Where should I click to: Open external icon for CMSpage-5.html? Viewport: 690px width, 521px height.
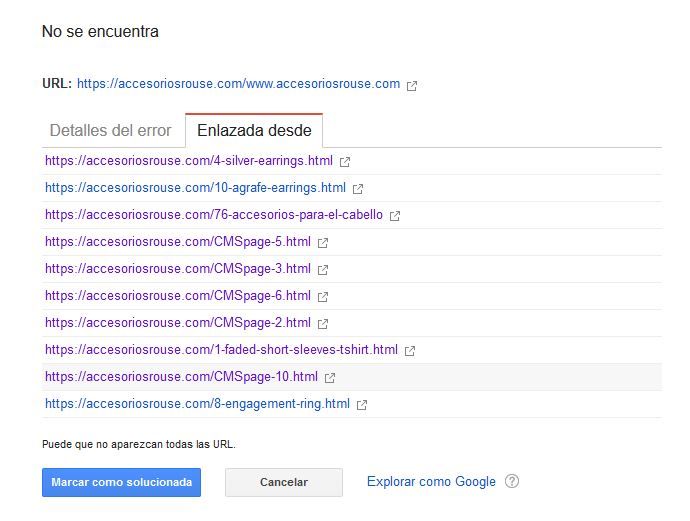click(323, 243)
